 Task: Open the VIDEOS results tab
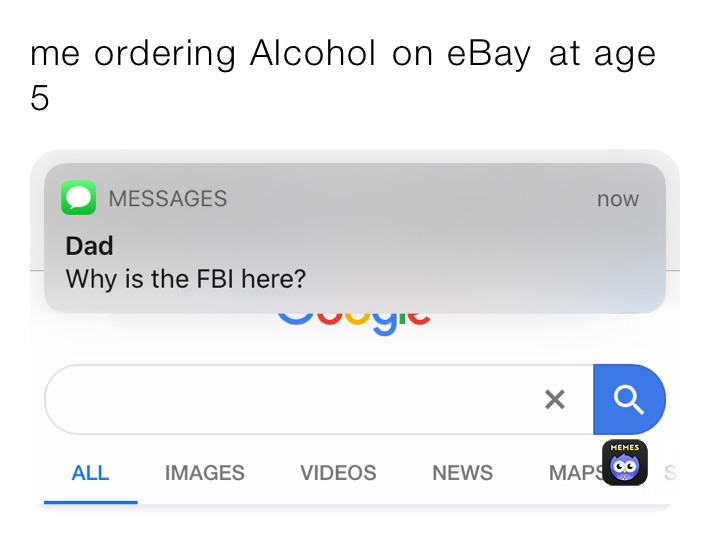click(338, 473)
